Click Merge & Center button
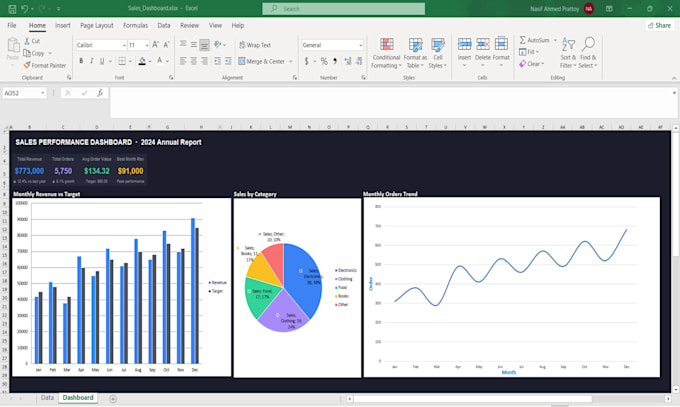680x407 pixels. tap(262, 61)
